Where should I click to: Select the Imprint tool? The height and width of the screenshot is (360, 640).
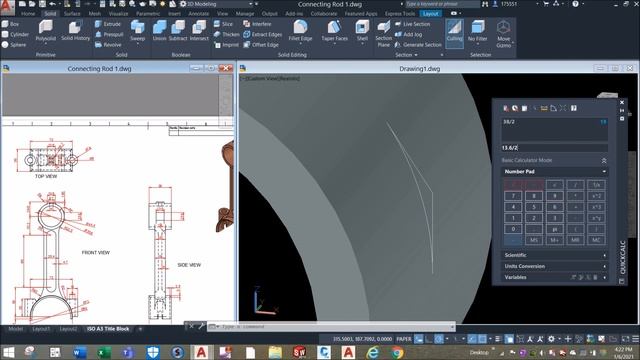click(226, 44)
